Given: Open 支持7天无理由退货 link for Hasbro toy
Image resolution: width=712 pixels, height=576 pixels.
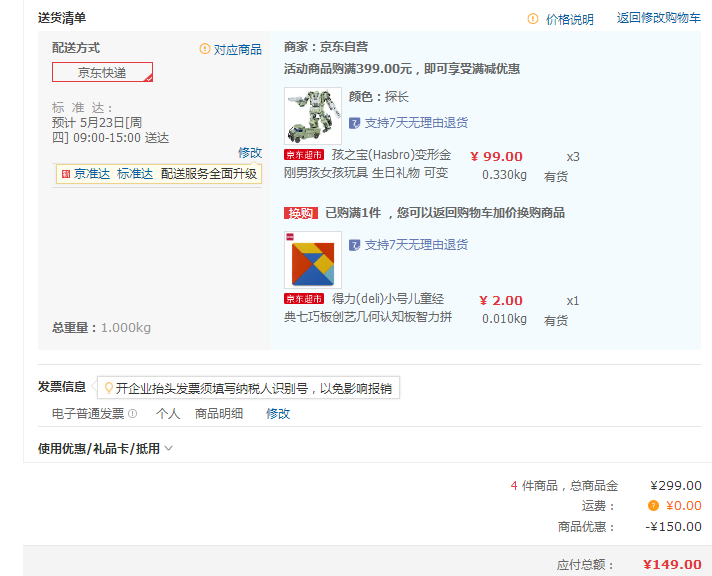Looking at the screenshot, I should (x=416, y=123).
